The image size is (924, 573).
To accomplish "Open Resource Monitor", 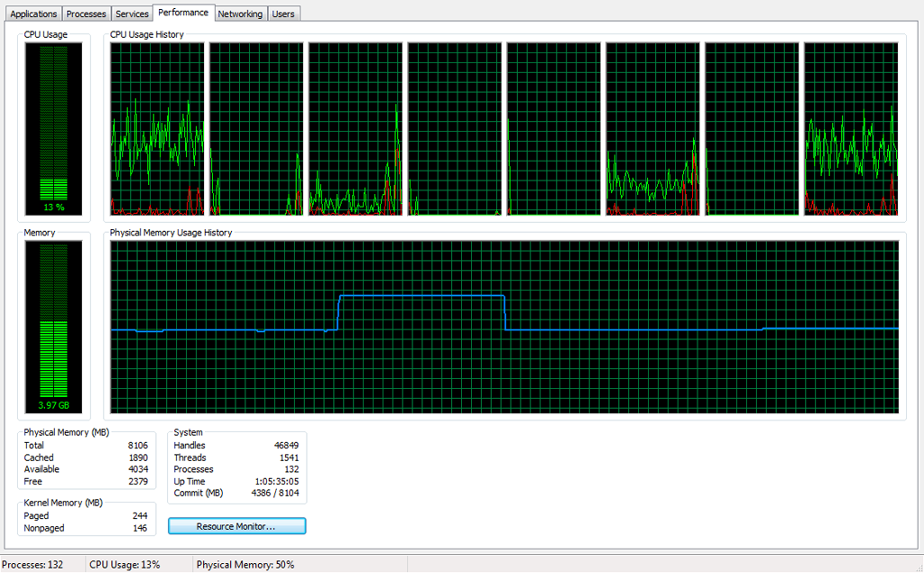I will (237, 526).
